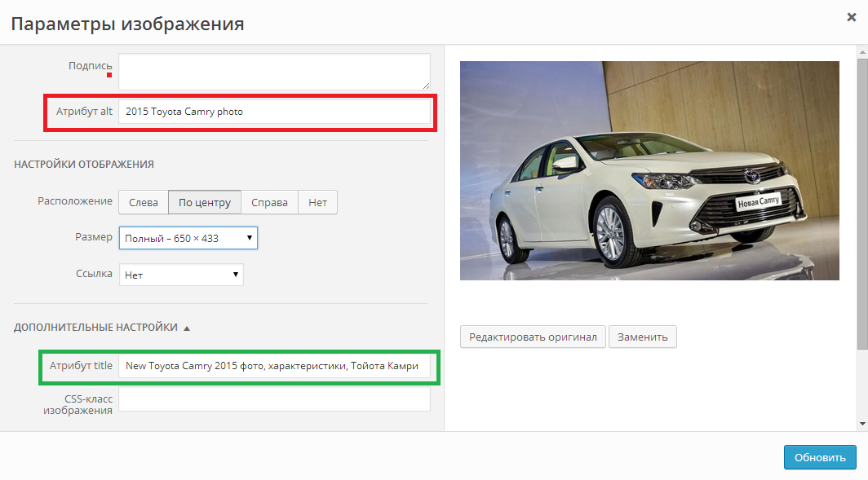Click the Параметры изображения title

(127, 24)
